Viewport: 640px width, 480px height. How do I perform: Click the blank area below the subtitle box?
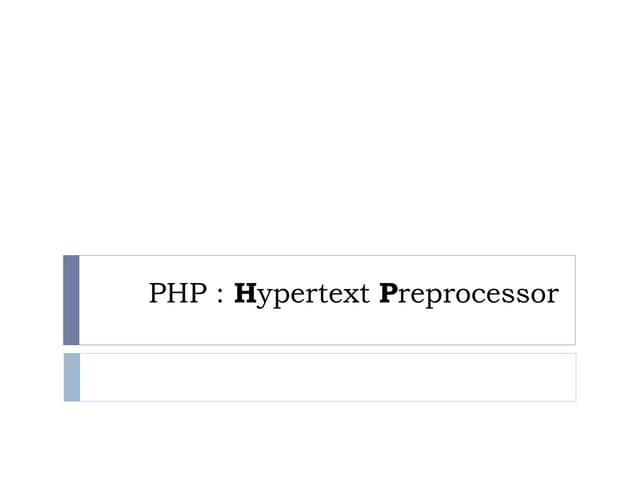tap(320, 440)
